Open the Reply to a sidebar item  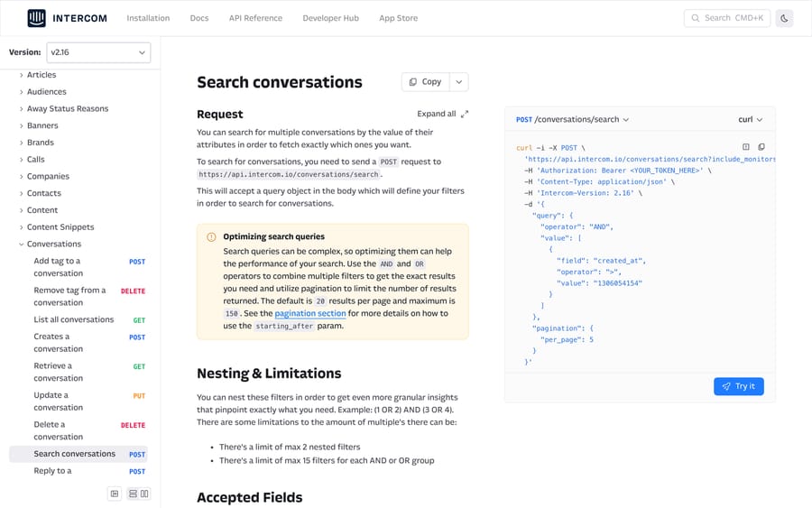pyautogui.click(x=78, y=471)
